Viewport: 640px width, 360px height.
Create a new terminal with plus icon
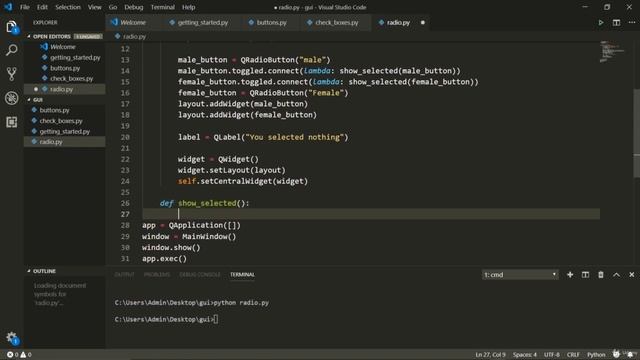[570, 275]
